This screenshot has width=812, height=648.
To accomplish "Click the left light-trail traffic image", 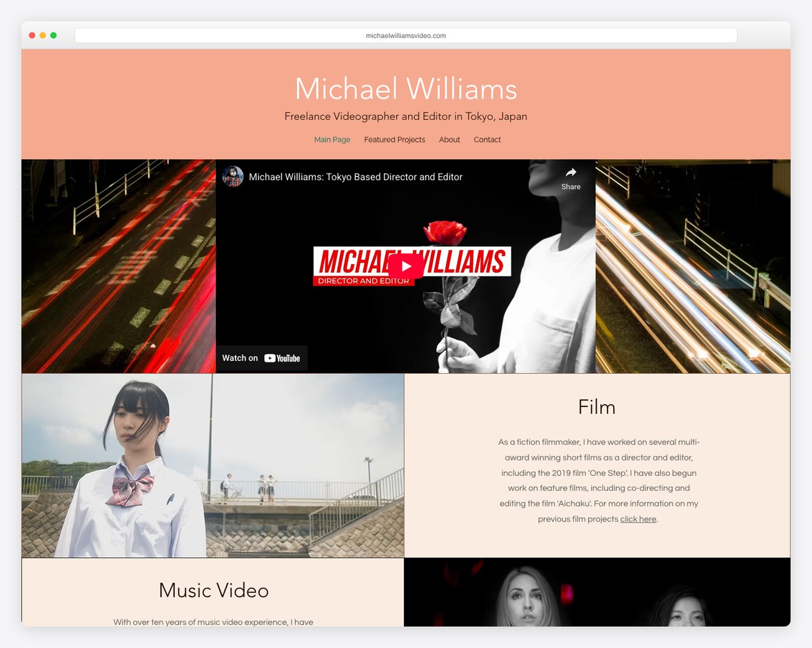I will [x=118, y=266].
